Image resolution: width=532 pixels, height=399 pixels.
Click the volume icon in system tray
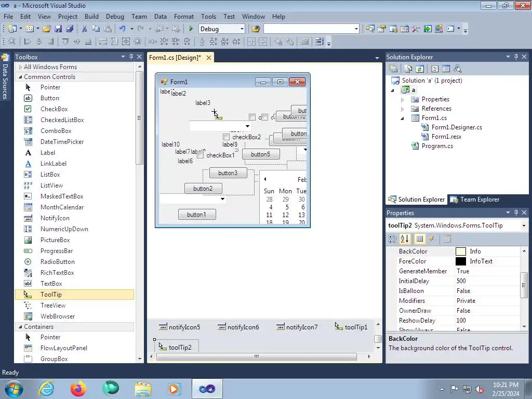tap(480, 389)
